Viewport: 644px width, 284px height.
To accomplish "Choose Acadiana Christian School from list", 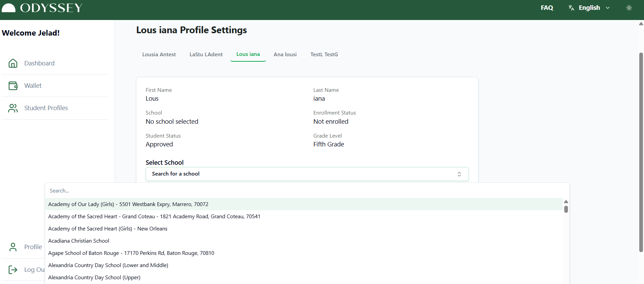I will coord(79,241).
